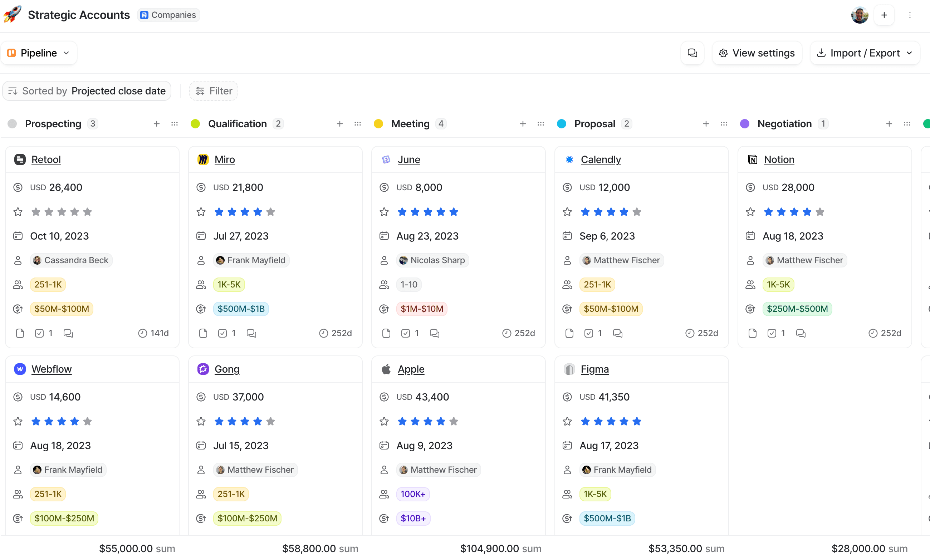Image resolution: width=930 pixels, height=560 pixels.
Task: Click the notes icon on Notion card
Action: pyautogui.click(x=752, y=333)
